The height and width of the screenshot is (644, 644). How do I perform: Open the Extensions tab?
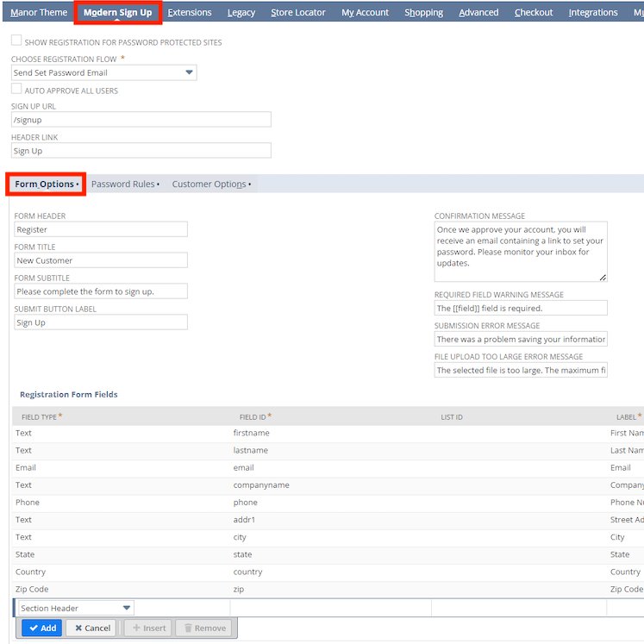click(190, 12)
